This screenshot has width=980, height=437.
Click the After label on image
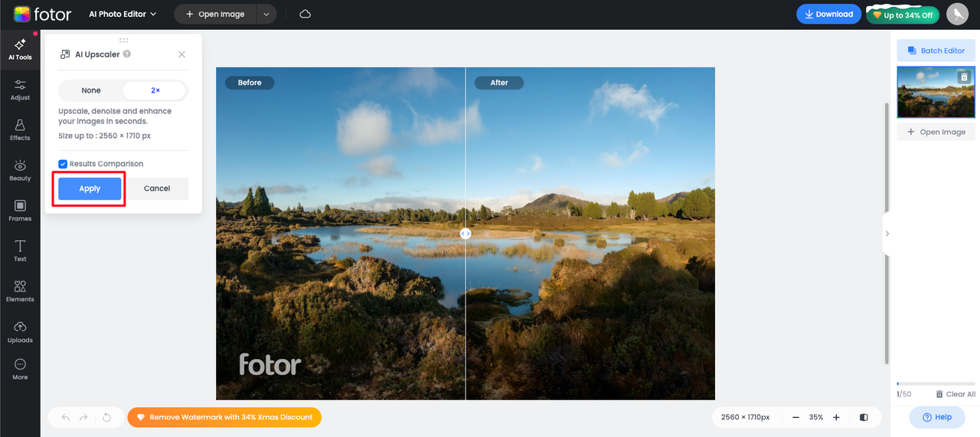499,83
